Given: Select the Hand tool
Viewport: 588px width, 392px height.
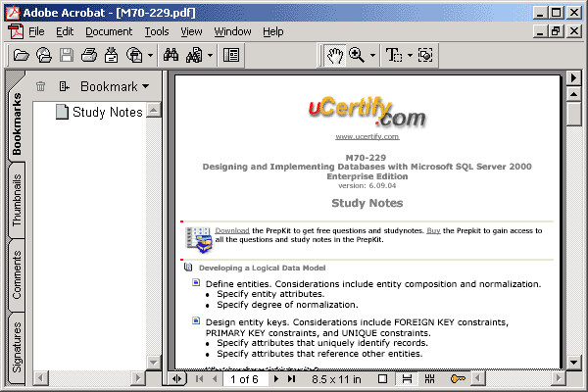Looking at the screenshot, I should tap(335, 56).
